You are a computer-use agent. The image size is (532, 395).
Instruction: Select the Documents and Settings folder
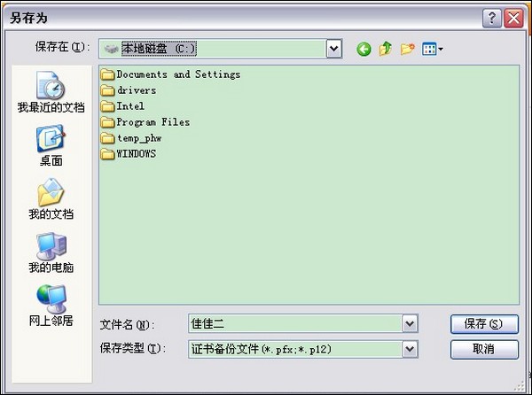coord(177,74)
